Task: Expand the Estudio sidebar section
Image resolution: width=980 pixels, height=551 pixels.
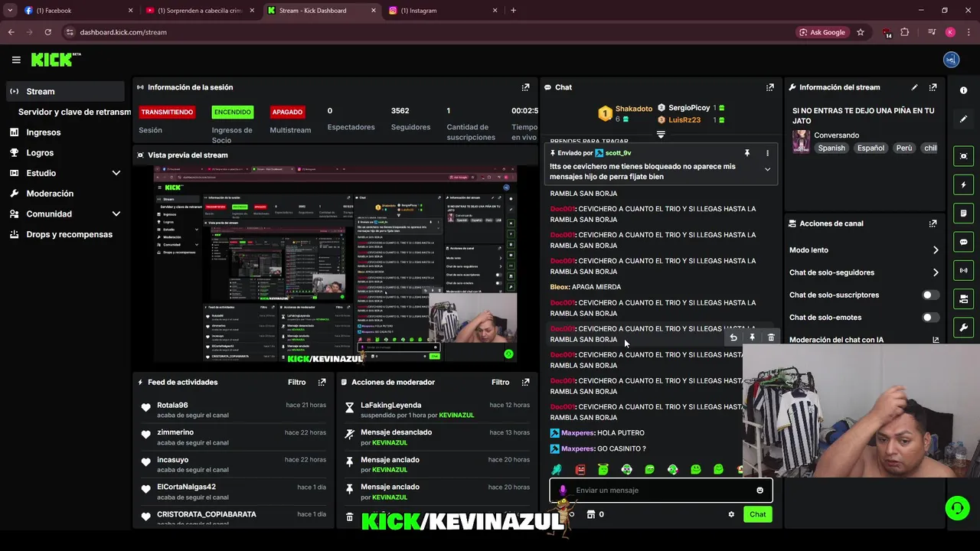Action: 116,173
